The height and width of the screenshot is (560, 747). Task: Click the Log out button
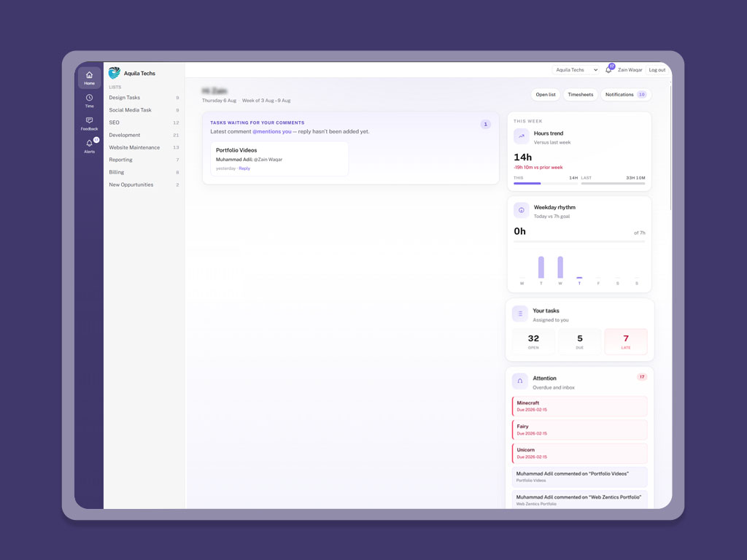click(x=657, y=69)
